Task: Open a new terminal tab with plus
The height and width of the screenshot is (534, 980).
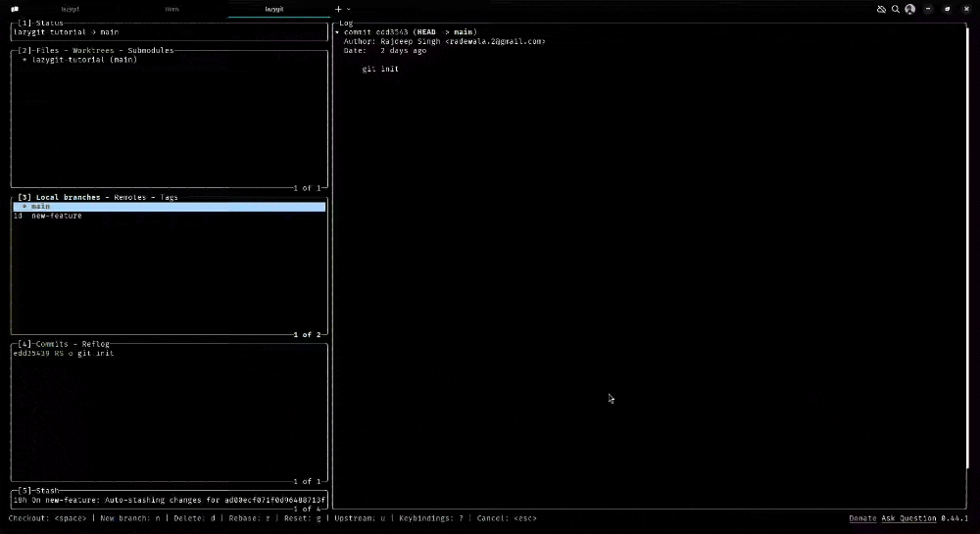Action: click(338, 10)
